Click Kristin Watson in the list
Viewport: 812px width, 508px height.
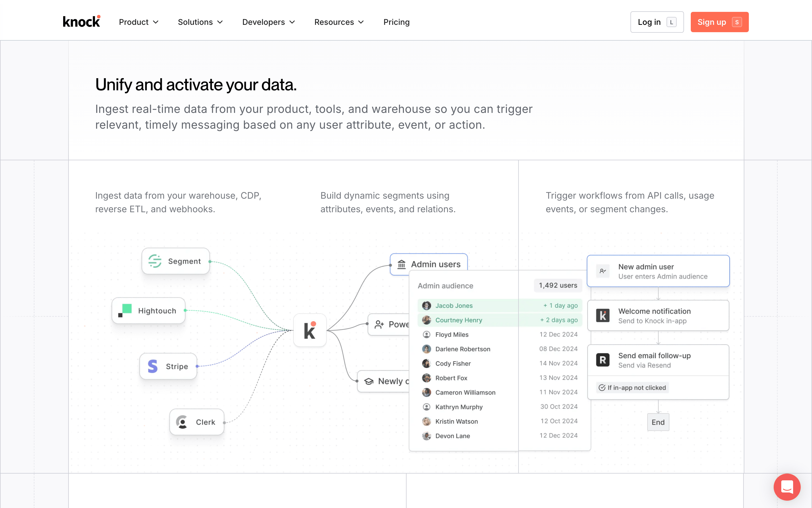tap(456, 421)
